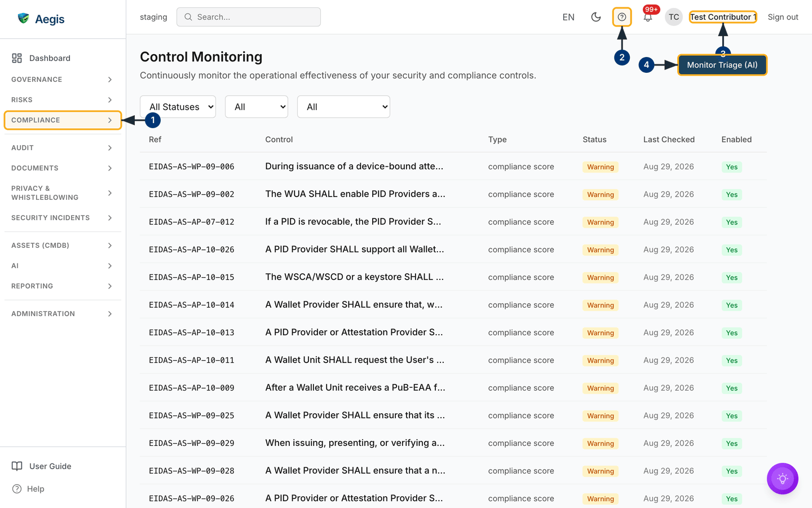Image resolution: width=812 pixels, height=508 pixels.
Task: Open the Test Contributor 1 profile
Action: [723, 17]
